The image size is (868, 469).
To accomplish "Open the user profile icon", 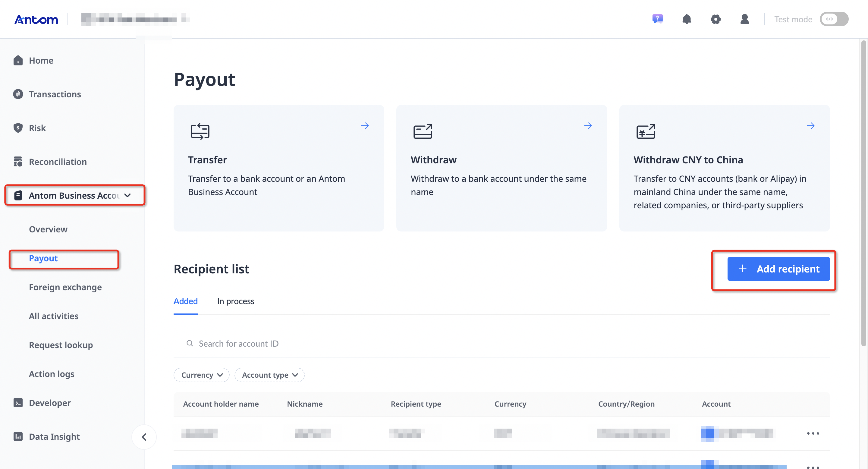I will click(744, 19).
